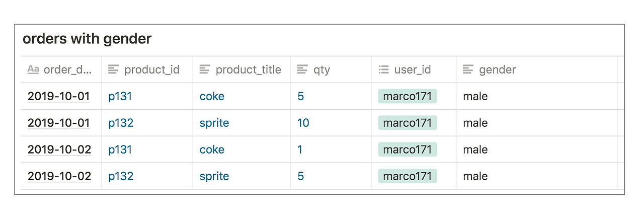Click the gender cell in third row

475,150
